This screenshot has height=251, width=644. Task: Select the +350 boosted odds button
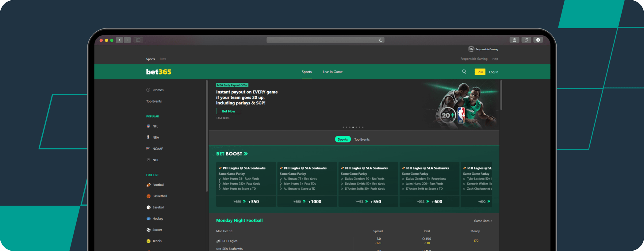tap(246, 201)
